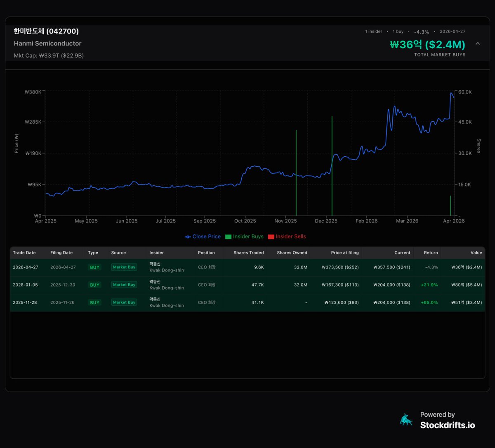Click Market Buy tag in 2025-11-28 row
The image size is (495, 448).
pyautogui.click(x=124, y=303)
